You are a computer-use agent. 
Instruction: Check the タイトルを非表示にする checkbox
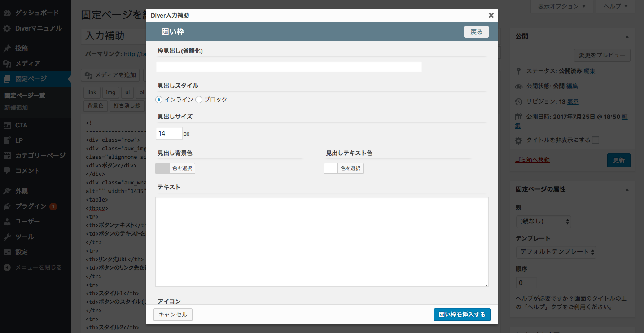click(596, 140)
